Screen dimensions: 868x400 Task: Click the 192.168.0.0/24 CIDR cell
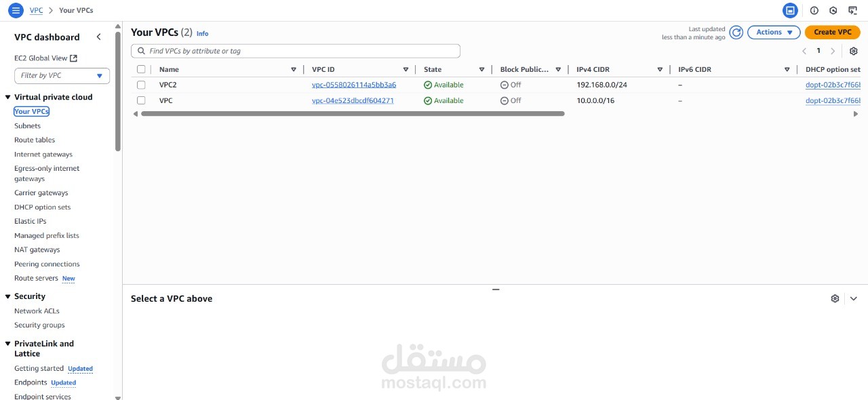click(601, 85)
